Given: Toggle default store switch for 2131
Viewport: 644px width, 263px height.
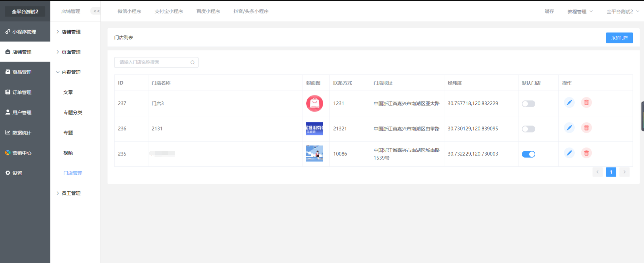Looking at the screenshot, I should click(x=528, y=129).
